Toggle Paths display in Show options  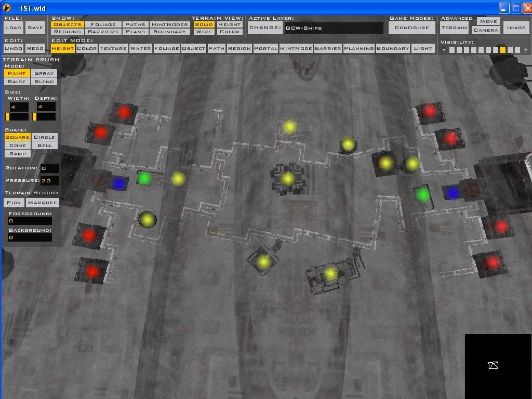pyautogui.click(x=136, y=24)
